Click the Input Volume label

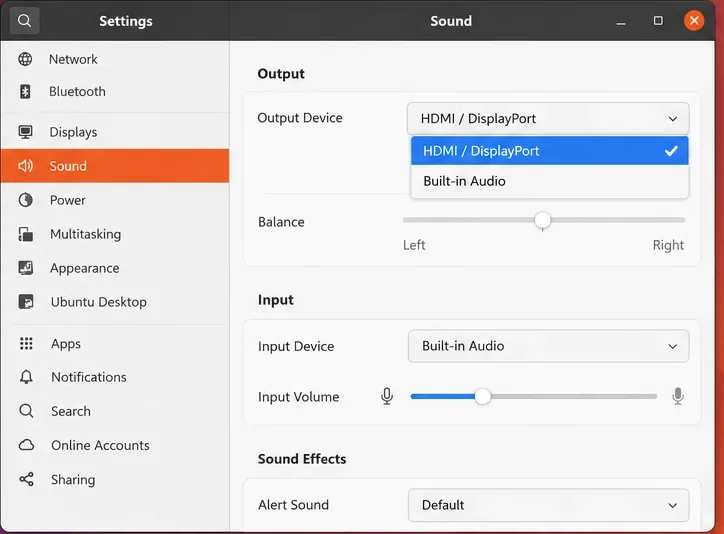298,397
